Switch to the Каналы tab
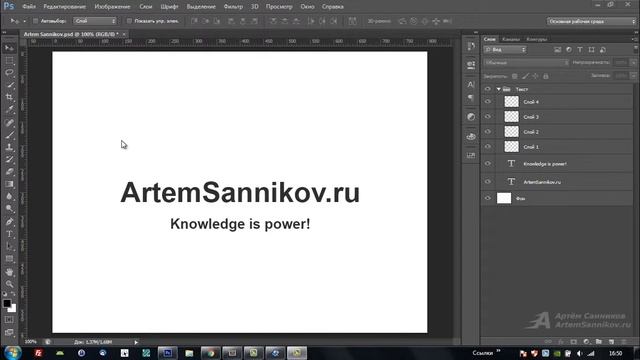 511,39
